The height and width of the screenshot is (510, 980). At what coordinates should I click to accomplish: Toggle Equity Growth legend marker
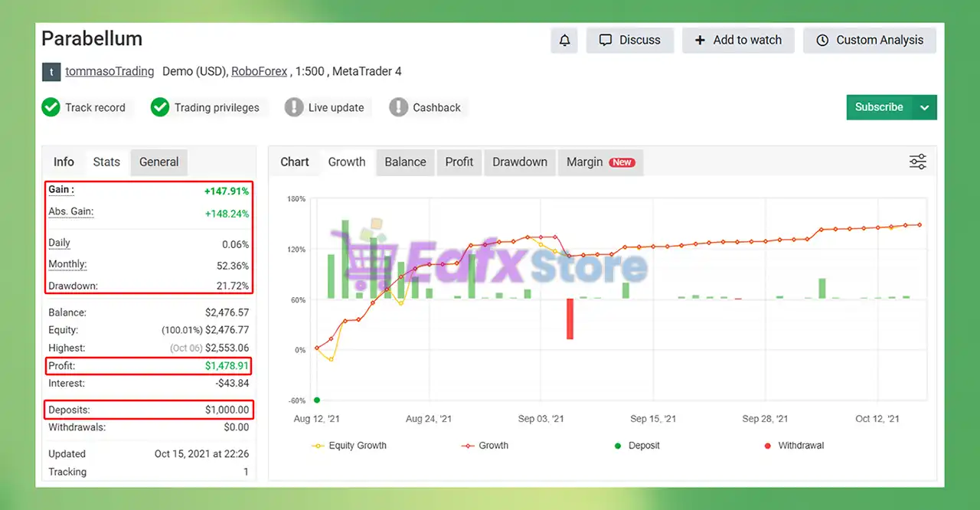point(318,446)
